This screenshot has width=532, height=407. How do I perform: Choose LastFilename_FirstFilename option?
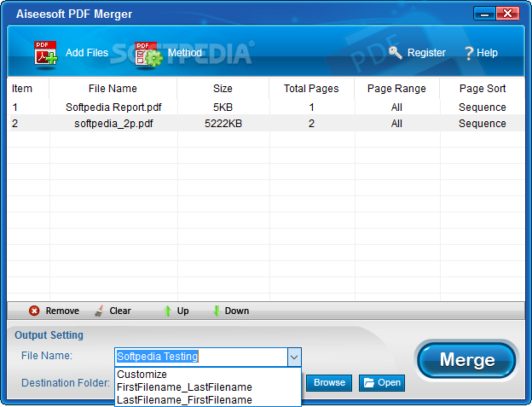tap(208, 400)
